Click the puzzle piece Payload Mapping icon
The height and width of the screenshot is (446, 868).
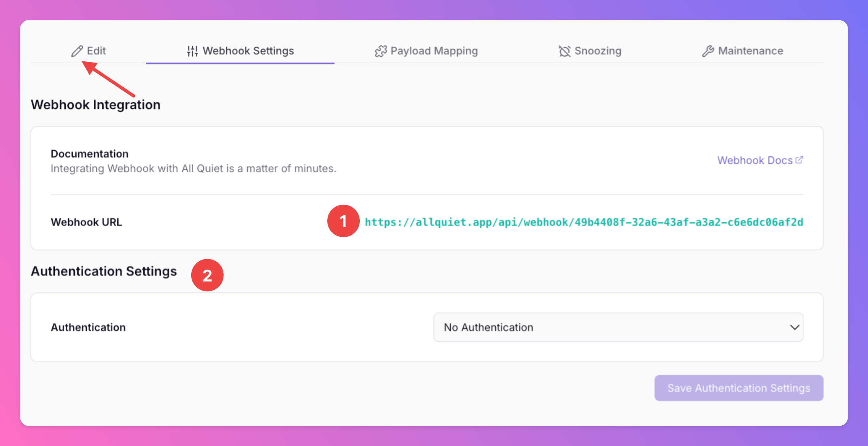[381, 51]
